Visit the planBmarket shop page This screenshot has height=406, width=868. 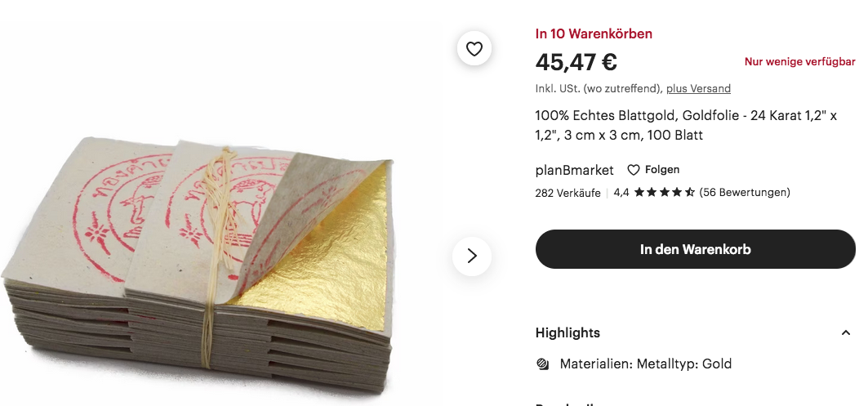[x=574, y=170]
